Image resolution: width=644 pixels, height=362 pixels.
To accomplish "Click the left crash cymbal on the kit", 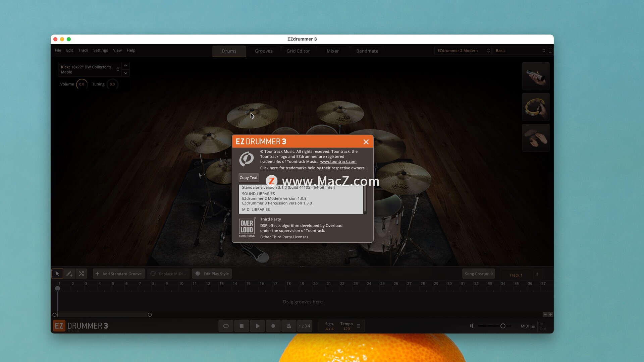I will [x=252, y=116].
